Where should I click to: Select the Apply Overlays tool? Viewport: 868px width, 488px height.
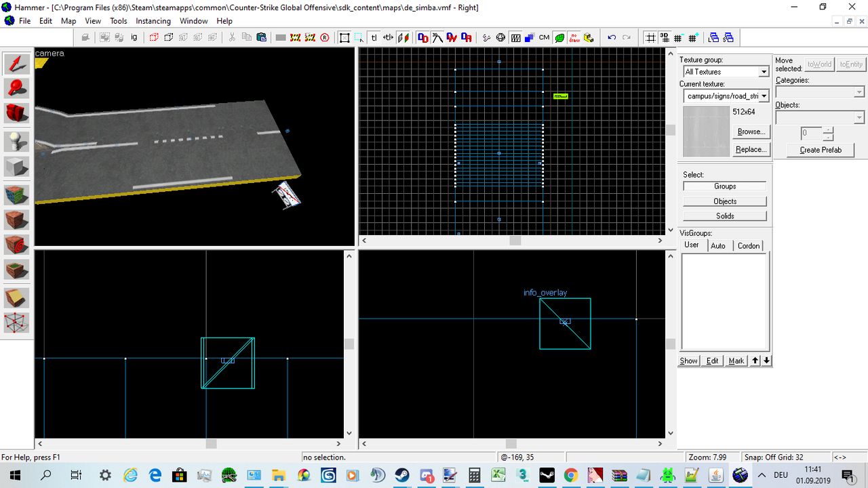click(17, 269)
